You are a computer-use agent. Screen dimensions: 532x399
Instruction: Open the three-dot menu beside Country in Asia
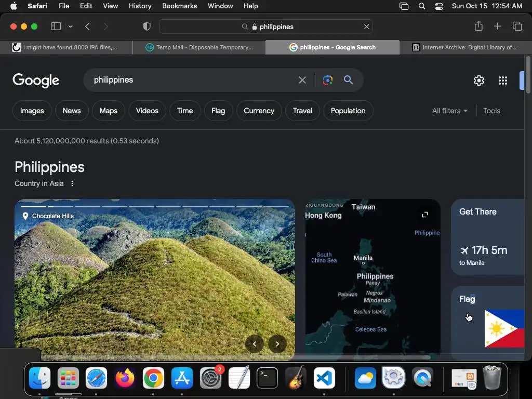tap(72, 183)
